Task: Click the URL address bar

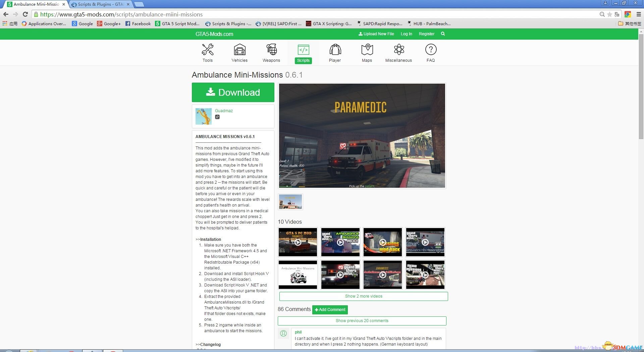Action: pos(315,14)
